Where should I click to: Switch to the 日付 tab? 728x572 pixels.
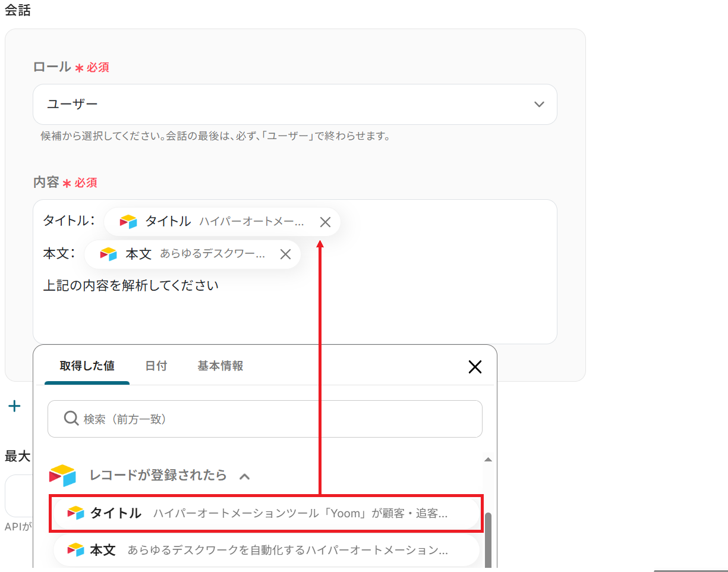(x=156, y=366)
